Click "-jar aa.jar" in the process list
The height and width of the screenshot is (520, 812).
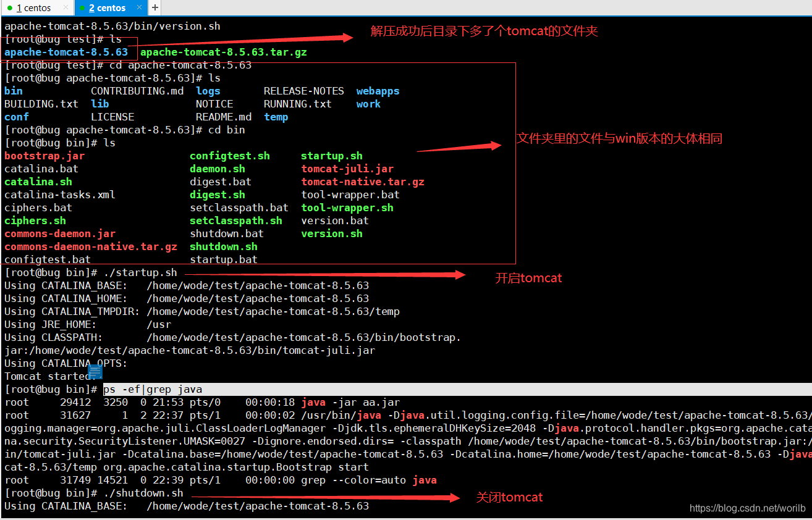pyautogui.click(x=366, y=402)
